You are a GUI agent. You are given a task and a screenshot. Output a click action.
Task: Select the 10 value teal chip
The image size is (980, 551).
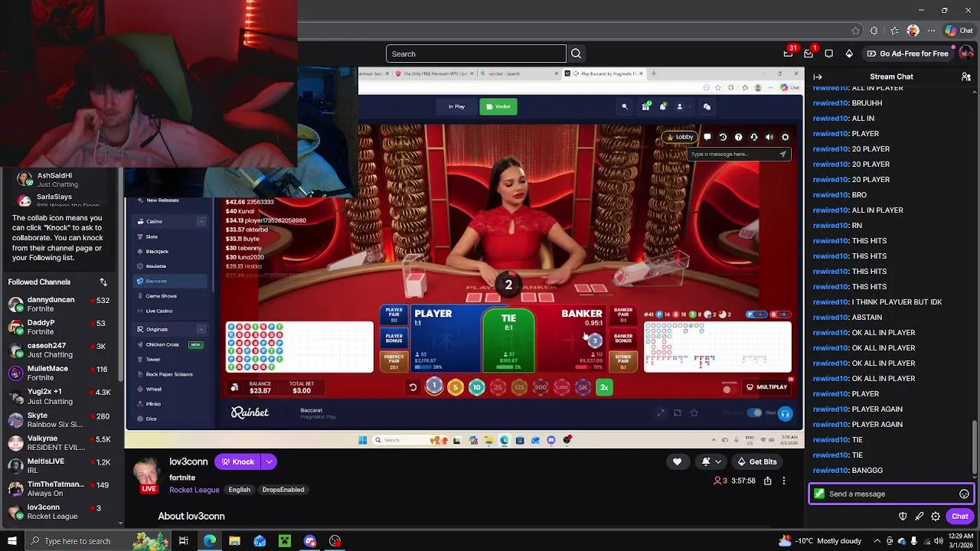click(476, 387)
